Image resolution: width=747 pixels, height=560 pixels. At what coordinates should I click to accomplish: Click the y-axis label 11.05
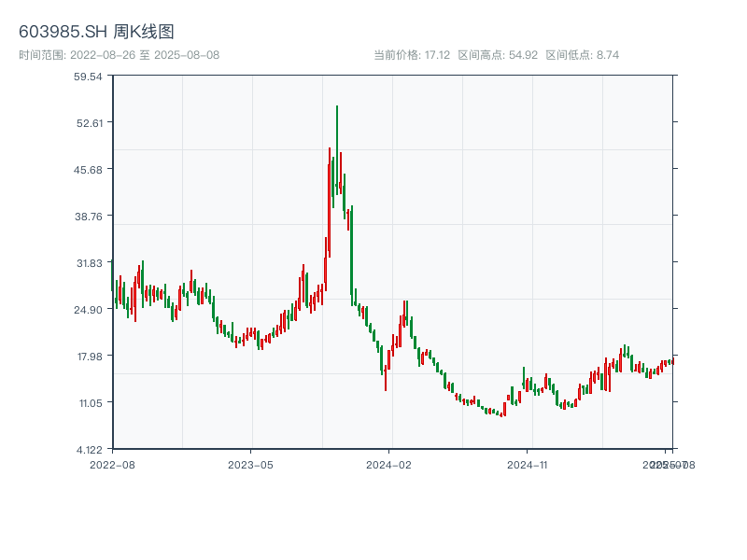click(91, 403)
